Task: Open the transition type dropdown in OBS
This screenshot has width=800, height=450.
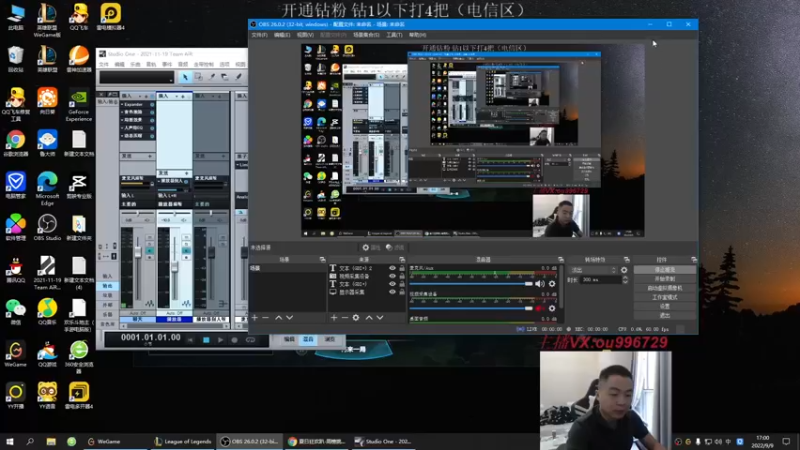Action: coord(594,270)
